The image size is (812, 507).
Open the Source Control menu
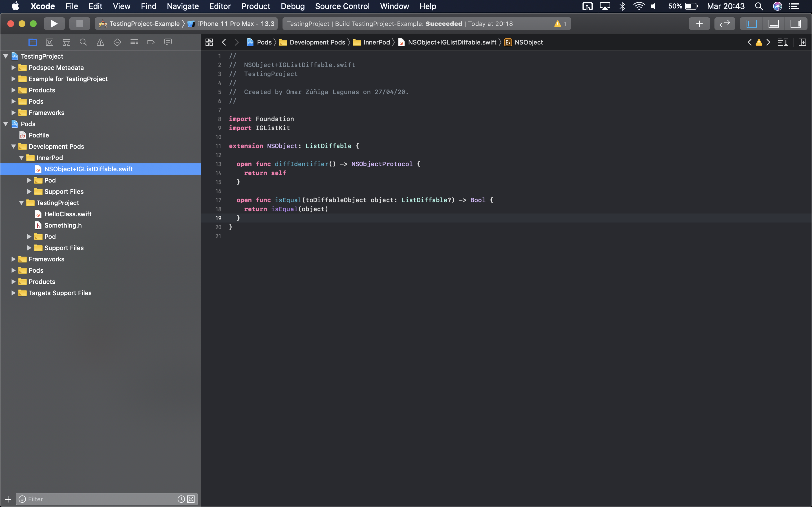(x=342, y=6)
